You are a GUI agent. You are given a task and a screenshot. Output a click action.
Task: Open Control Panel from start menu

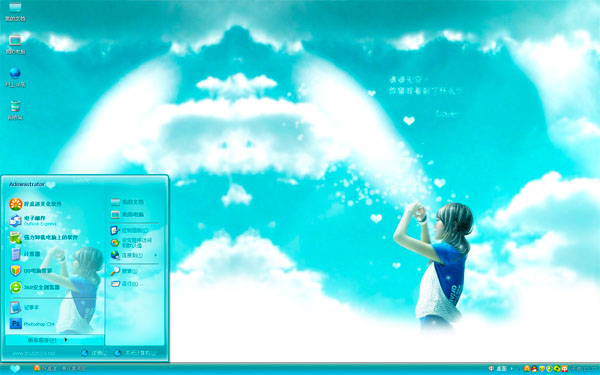pos(129,230)
